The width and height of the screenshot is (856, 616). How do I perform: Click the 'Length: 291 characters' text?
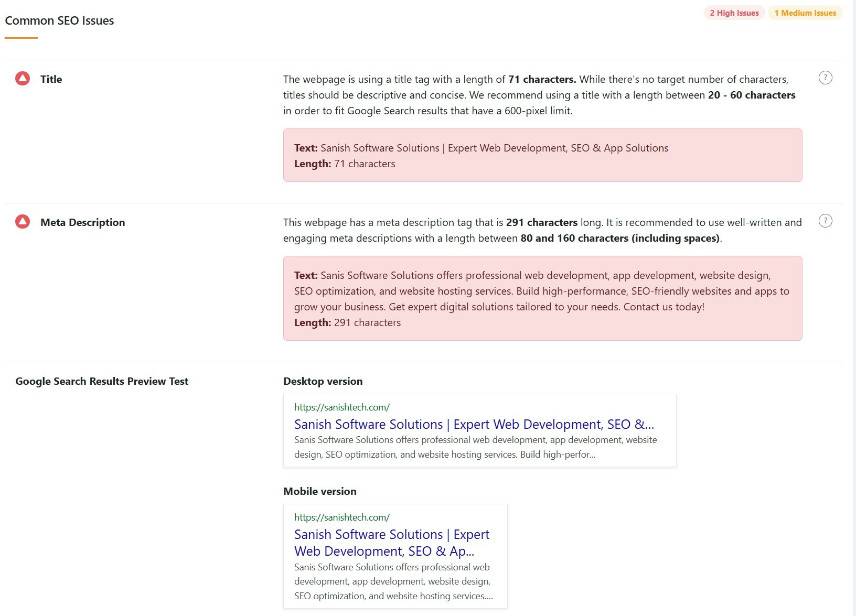(347, 322)
